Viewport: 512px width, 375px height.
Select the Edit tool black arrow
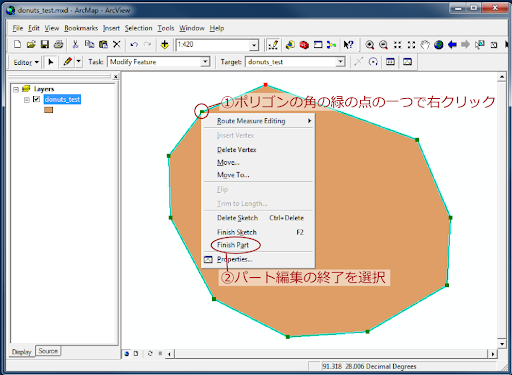(x=51, y=62)
